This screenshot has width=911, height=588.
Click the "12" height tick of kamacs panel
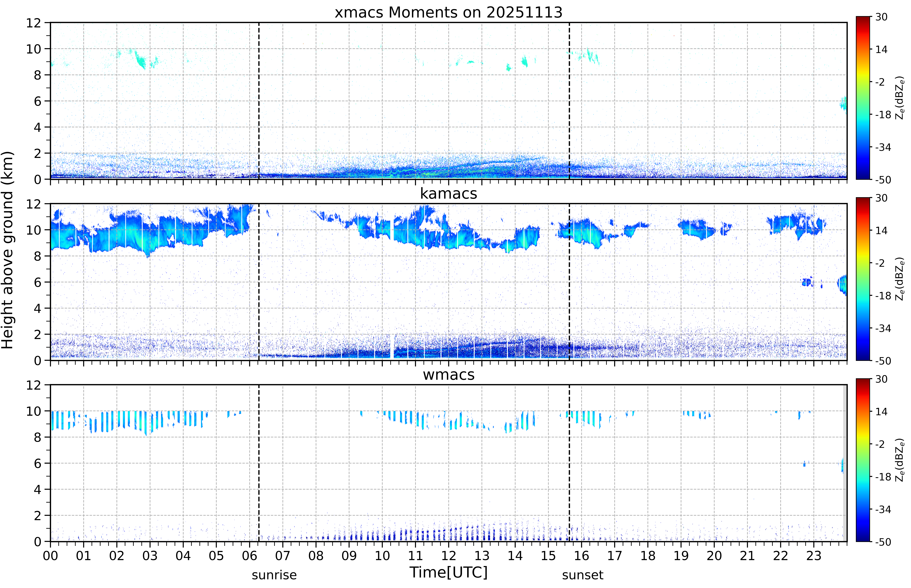click(x=34, y=204)
